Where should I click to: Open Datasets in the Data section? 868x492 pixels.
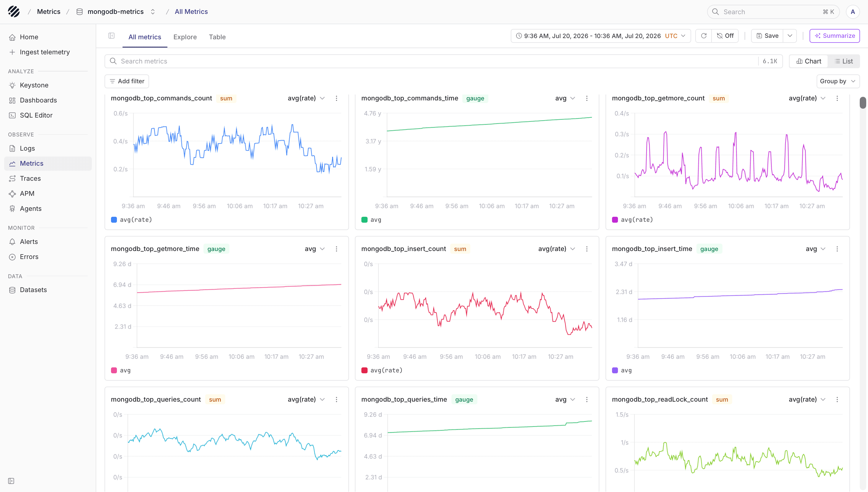pos(48,290)
